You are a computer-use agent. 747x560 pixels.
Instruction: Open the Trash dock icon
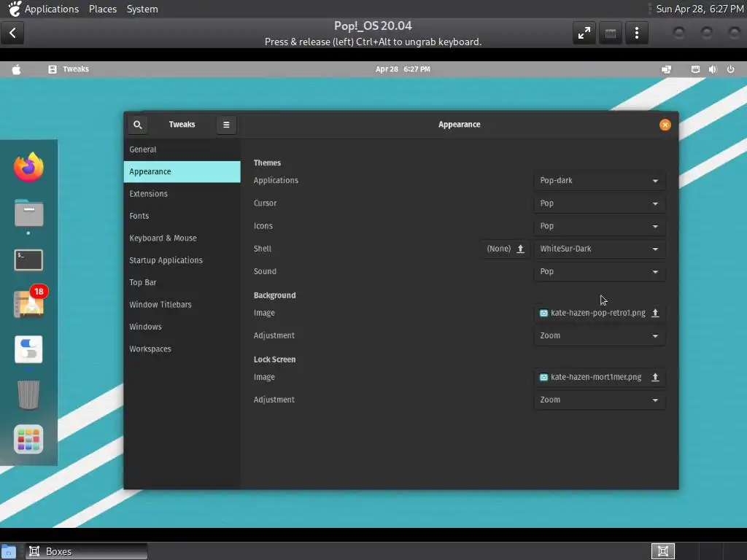click(x=28, y=394)
